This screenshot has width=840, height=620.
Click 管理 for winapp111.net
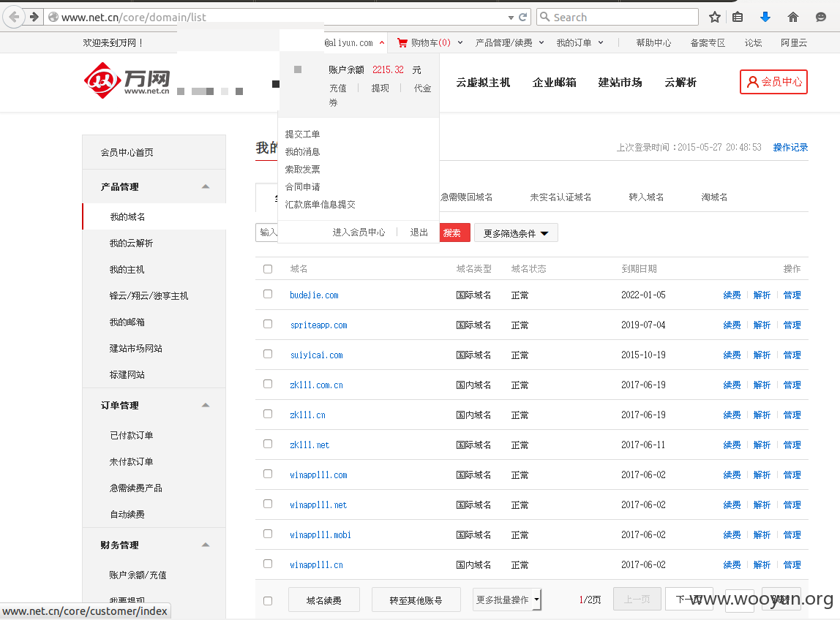point(792,505)
